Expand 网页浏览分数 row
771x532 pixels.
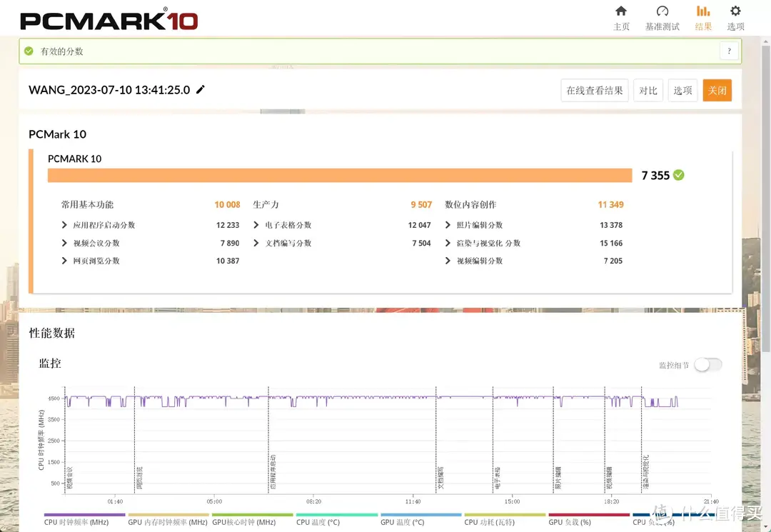(64, 261)
